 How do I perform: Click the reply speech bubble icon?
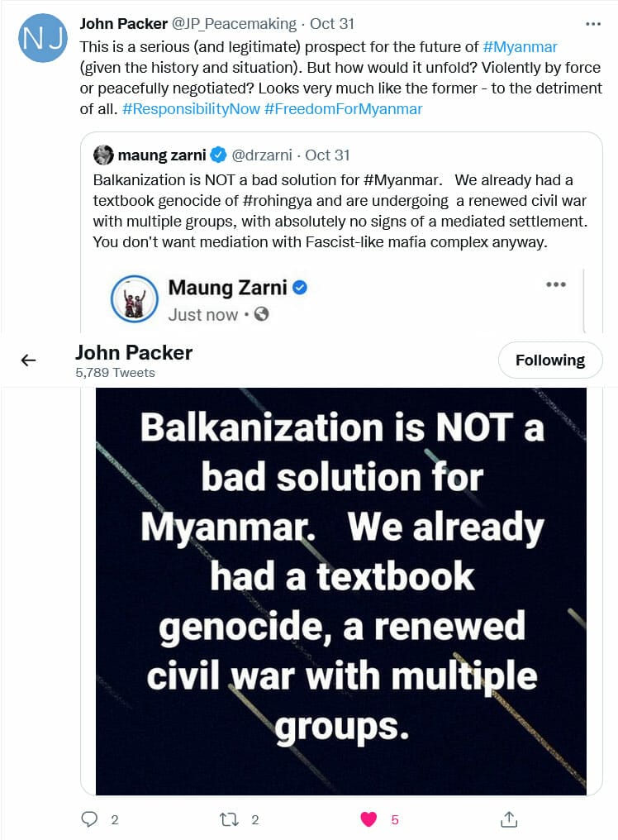pos(90,819)
